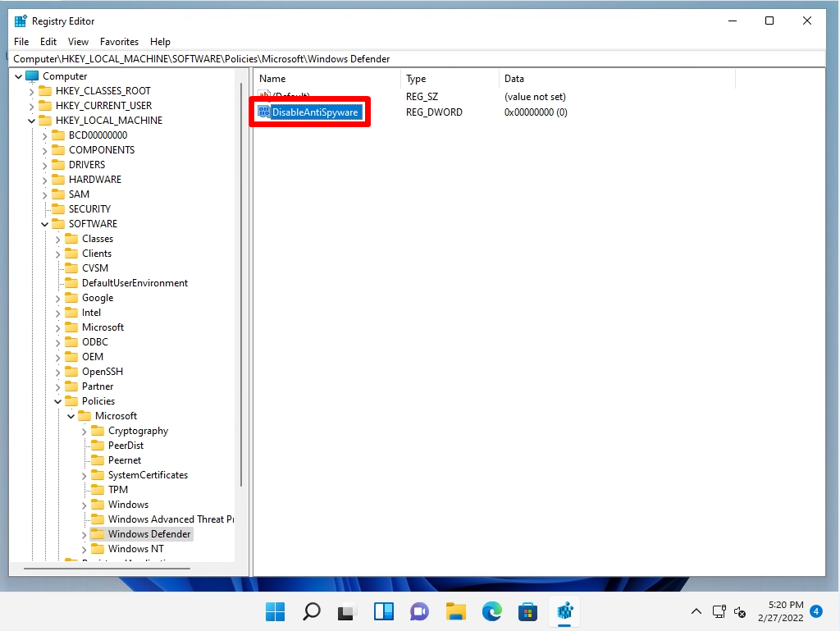The width and height of the screenshot is (840, 631).
Task: Expand HKEY_CLASSES_ROOT hive
Action: (x=32, y=92)
